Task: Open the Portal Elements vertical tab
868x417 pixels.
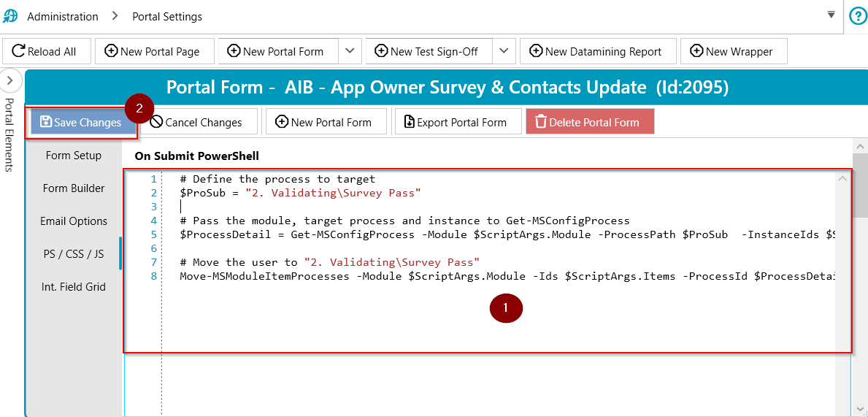Action: (x=9, y=134)
